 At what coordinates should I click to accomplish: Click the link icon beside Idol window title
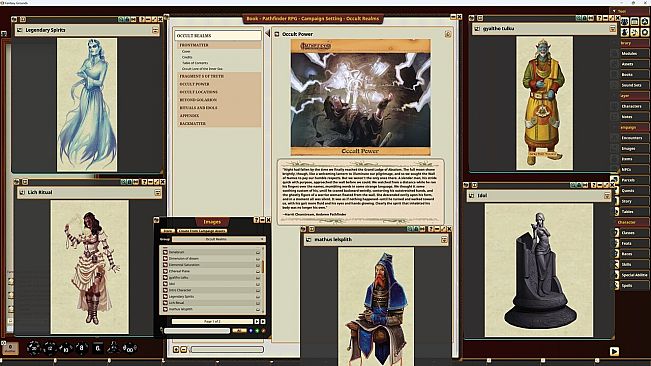pyautogui.click(x=471, y=195)
